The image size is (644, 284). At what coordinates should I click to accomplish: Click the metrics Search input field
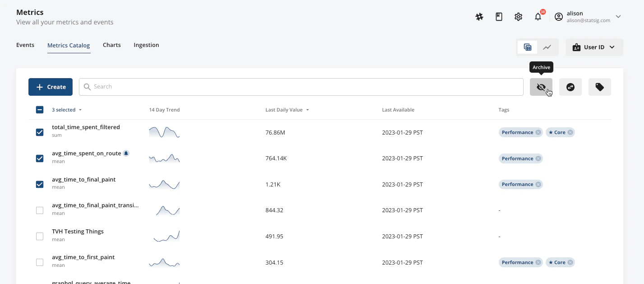point(301,87)
